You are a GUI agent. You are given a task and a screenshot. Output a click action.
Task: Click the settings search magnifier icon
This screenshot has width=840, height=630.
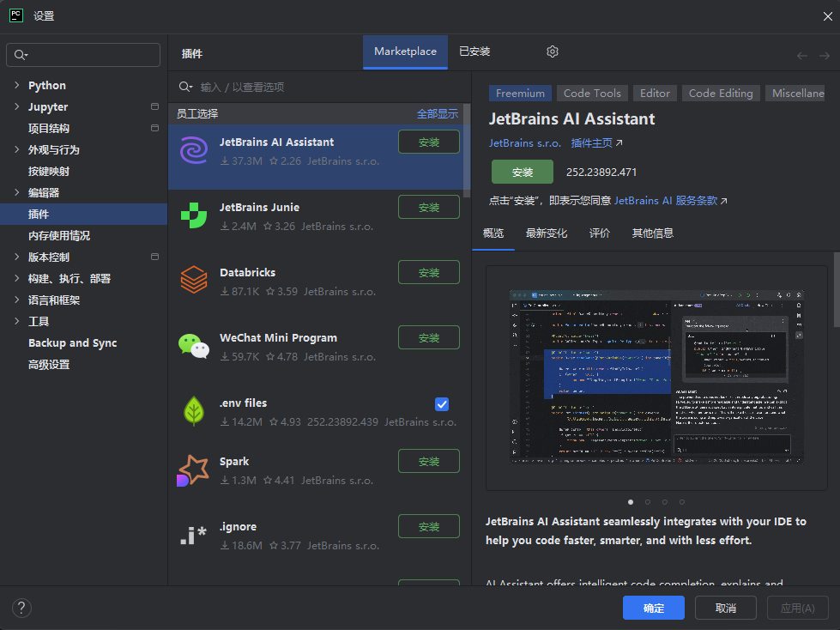tap(21, 55)
